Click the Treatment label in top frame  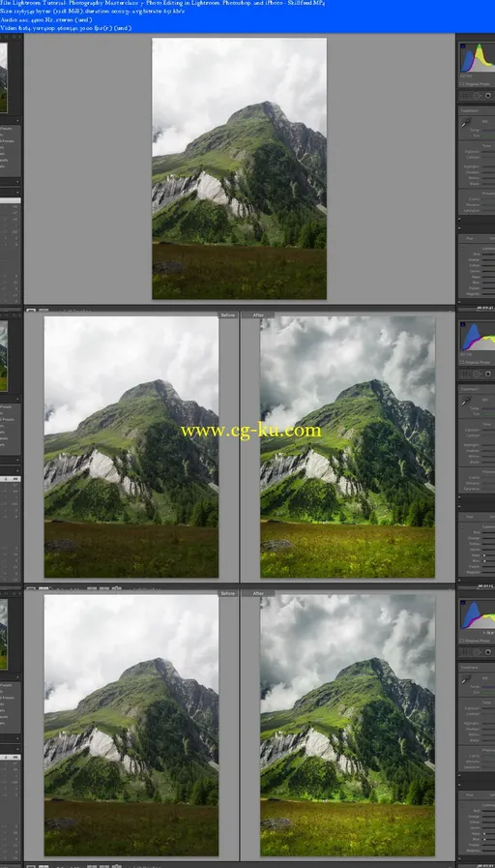point(470,110)
